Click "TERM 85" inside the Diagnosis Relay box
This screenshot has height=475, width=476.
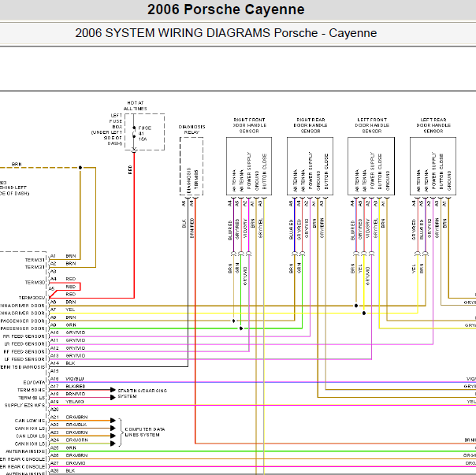coord(196,180)
